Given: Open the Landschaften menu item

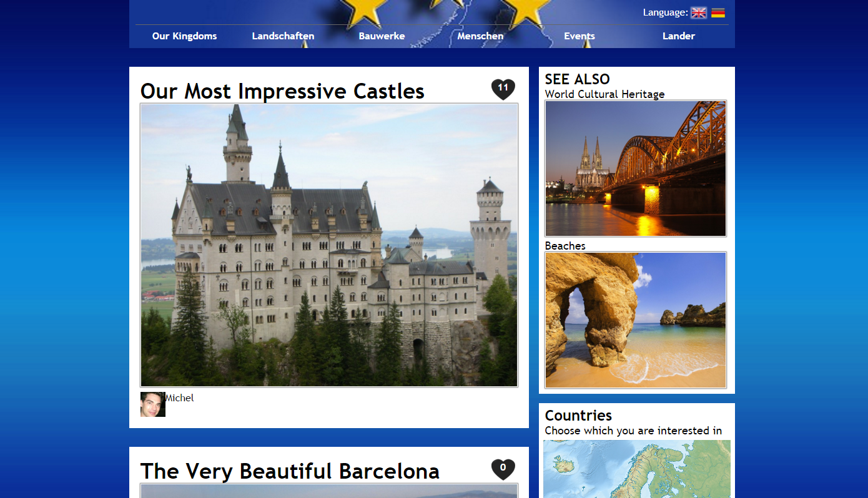Looking at the screenshot, I should coord(283,36).
